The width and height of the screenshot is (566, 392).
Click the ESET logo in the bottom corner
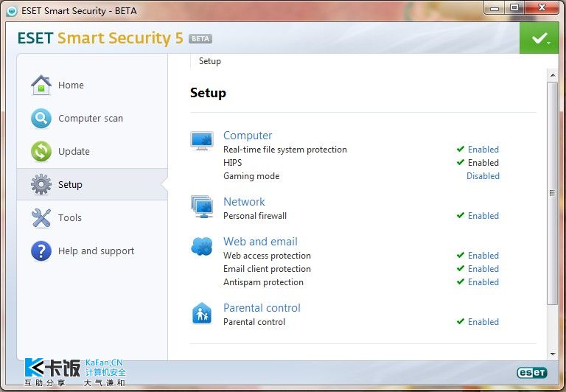532,373
